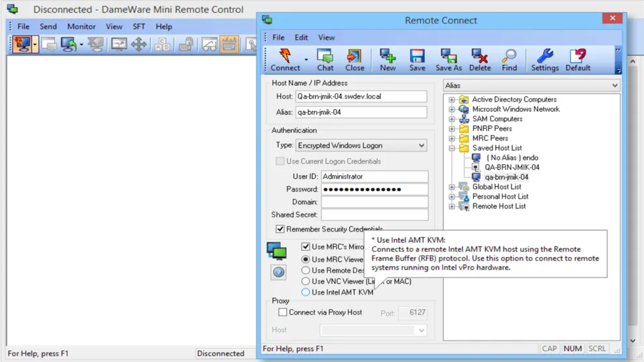The width and height of the screenshot is (644, 362).
Task: Toggle Use Current Logon Credentials checkbox
Action: tap(280, 161)
